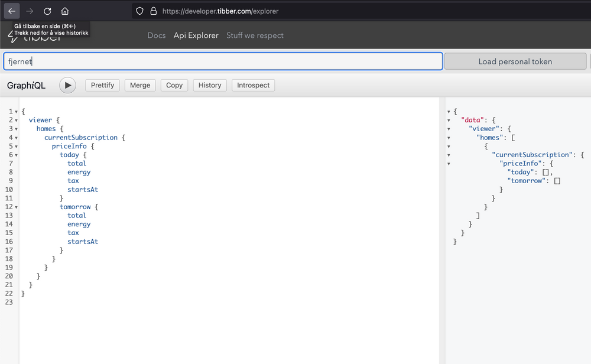The height and width of the screenshot is (364, 591).
Task: Open the Api Explorer tab
Action: [x=196, y=35]
